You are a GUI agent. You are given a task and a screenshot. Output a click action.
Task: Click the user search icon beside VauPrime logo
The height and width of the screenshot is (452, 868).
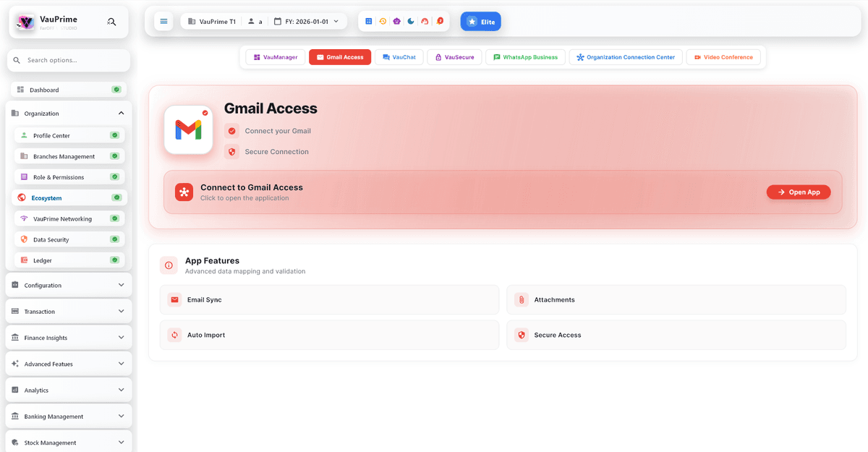point(111,22)
